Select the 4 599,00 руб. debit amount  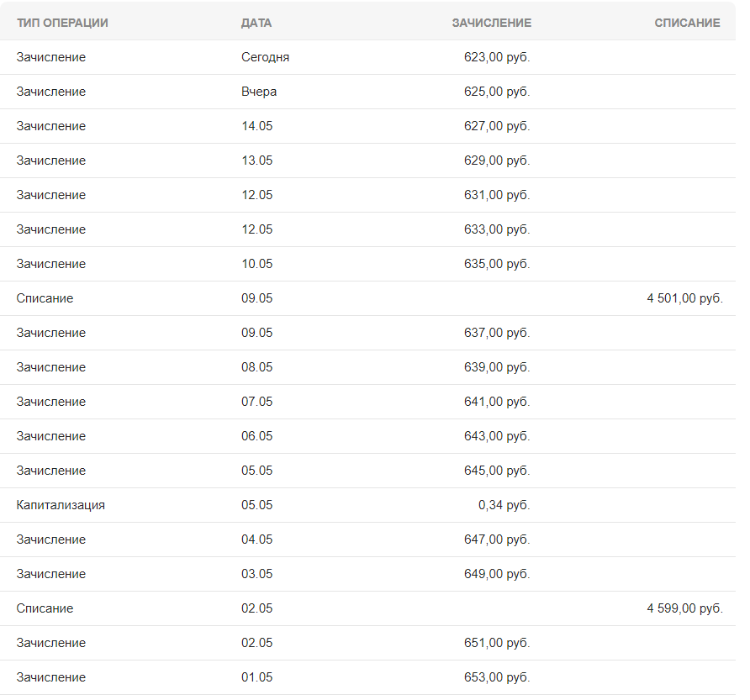click(x=684, y=608)
